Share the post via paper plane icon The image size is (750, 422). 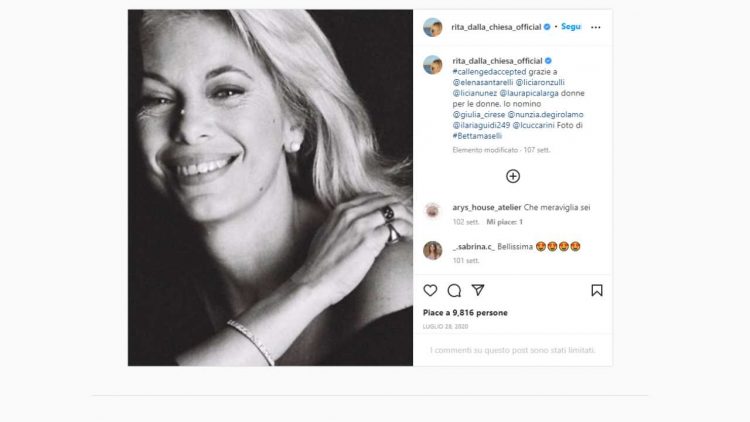click(x=478, y=290)
